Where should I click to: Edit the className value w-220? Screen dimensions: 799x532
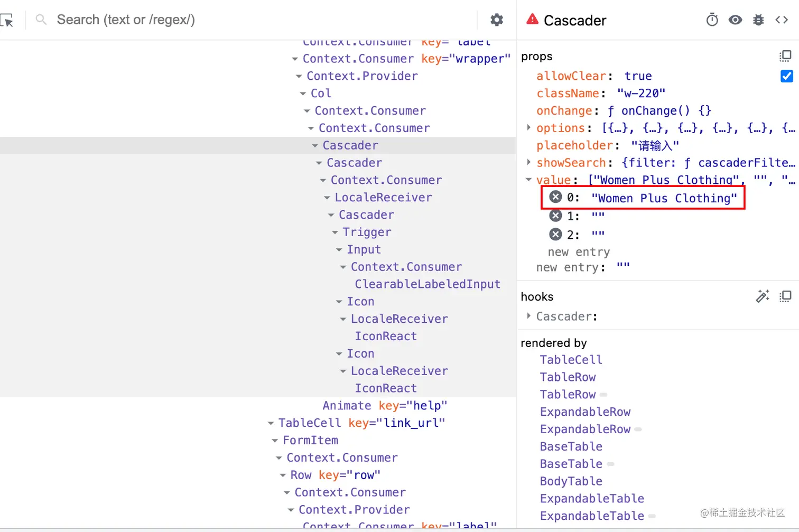641,94
